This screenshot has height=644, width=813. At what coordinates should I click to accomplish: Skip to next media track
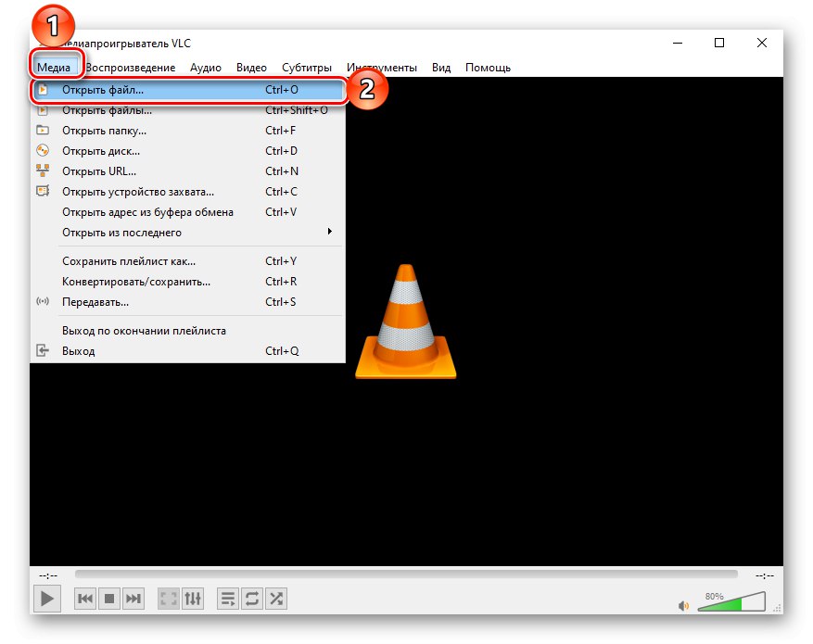tap(133, 599)
